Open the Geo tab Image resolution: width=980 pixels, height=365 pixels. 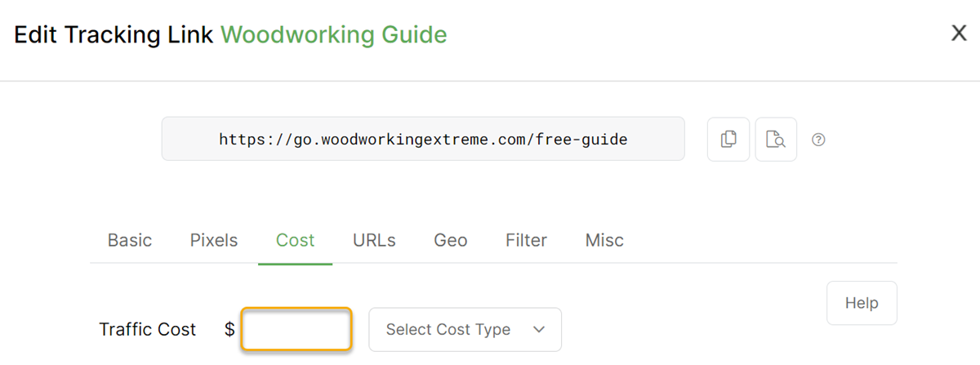tap(450, 240)
